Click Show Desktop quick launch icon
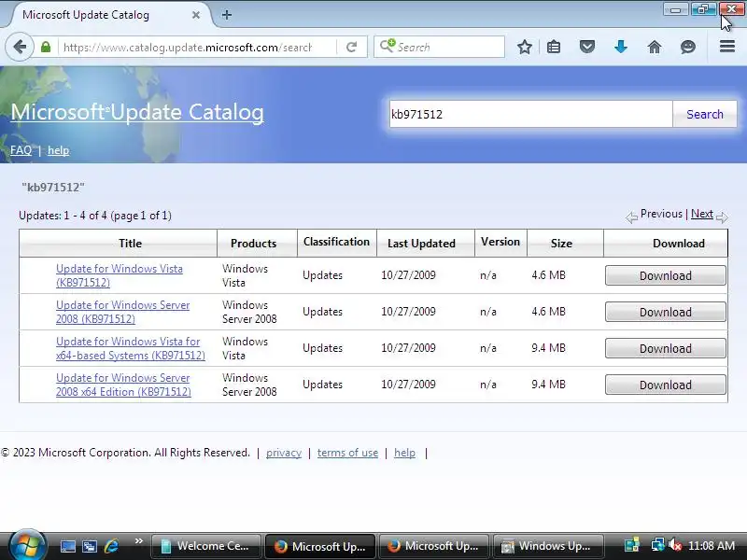 tap(67, 546)
